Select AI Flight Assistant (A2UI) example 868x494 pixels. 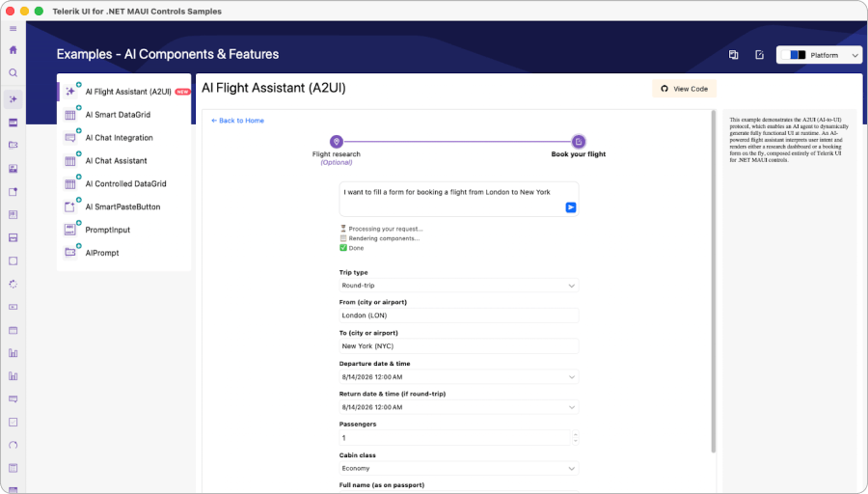click(x=124, y=92)
